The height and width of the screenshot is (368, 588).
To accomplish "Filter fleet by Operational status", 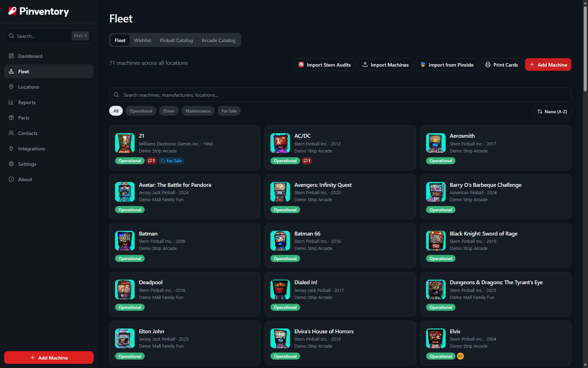I will click(x=141, y=111).
